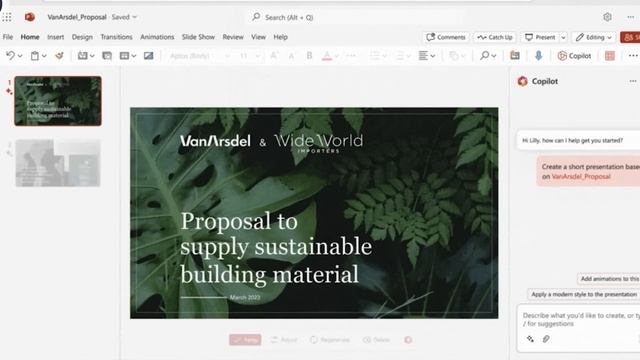The width and height of the screenshot is (640, 360).
Task: Click the slide layout icon
Action: coord(107,56)
